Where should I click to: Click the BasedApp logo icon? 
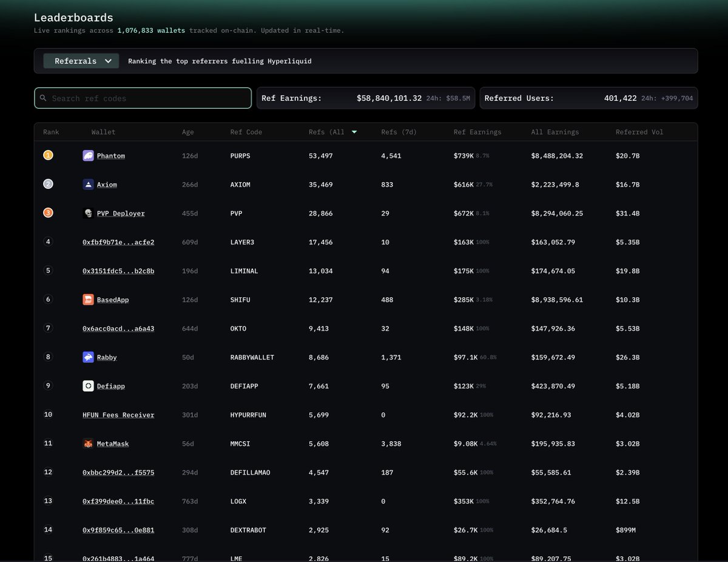coord(88,300)
